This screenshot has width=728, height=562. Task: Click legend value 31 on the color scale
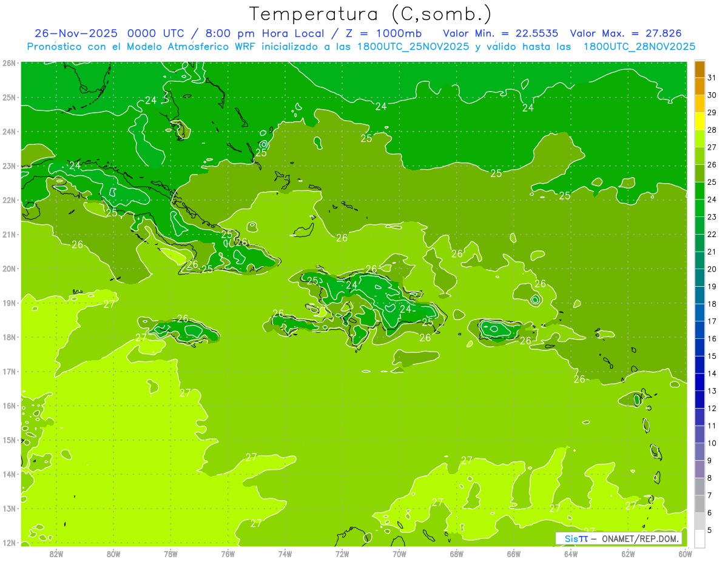coord(712,78)
